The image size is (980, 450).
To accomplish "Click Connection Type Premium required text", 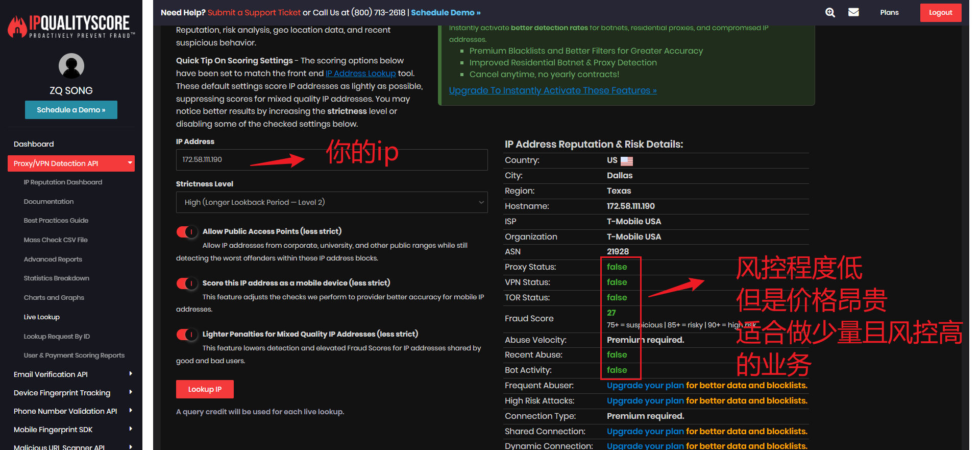I will pos(645,416).
